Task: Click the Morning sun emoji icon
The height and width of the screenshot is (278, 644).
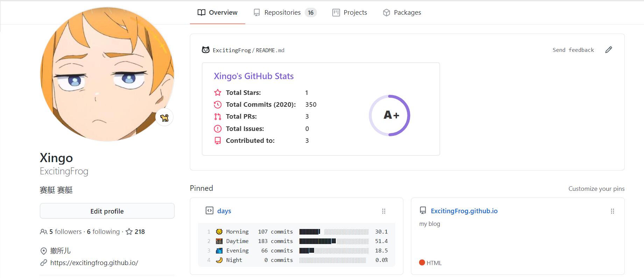Action: click(x=219, y=231)
